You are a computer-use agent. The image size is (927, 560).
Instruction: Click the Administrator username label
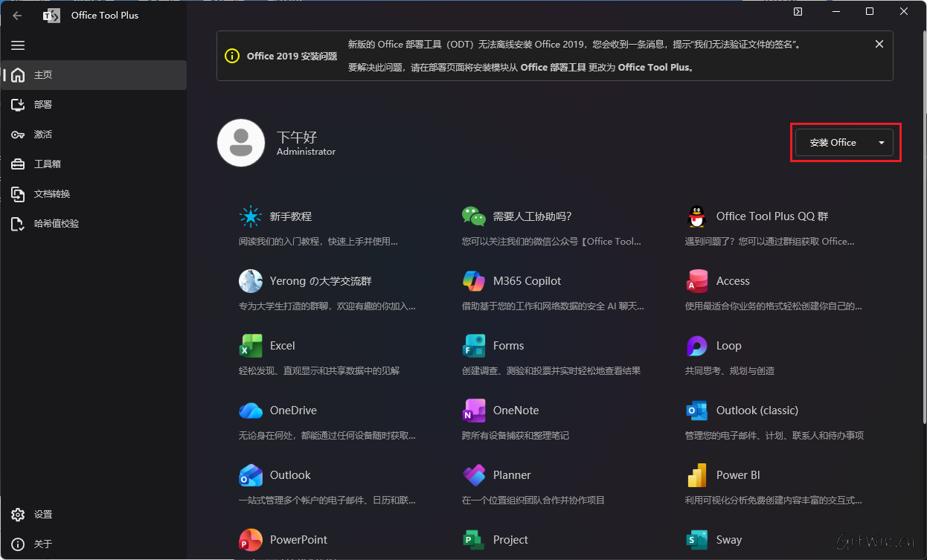[306, 152]
